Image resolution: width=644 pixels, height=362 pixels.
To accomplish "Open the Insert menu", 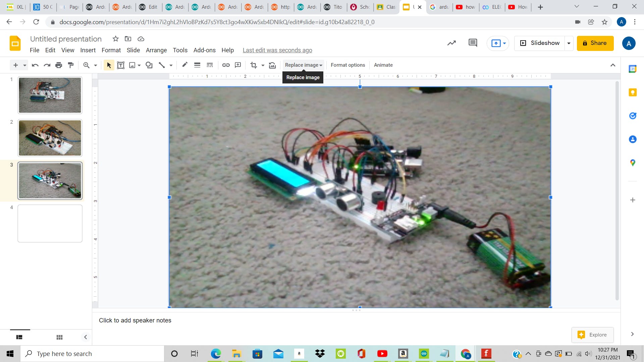I will [88, 50].
